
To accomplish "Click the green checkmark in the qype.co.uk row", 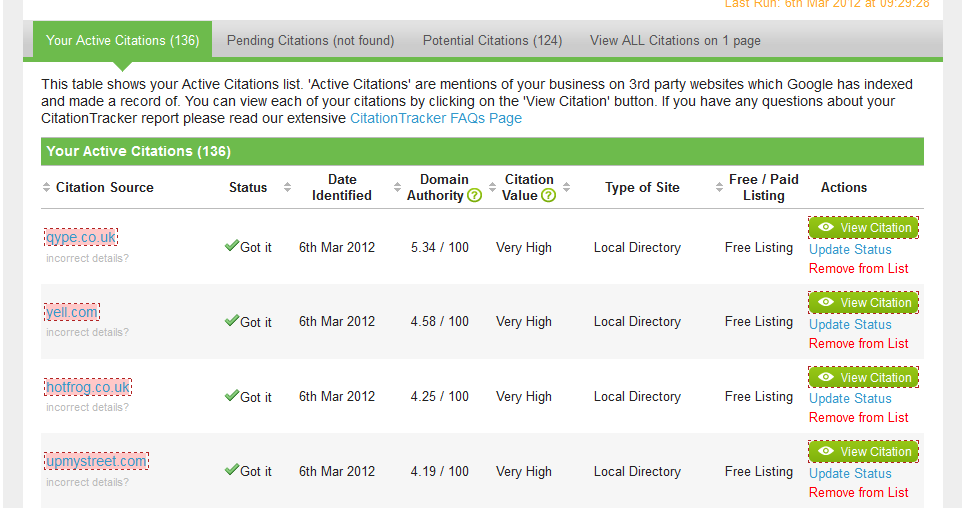I will pos(231,246).
